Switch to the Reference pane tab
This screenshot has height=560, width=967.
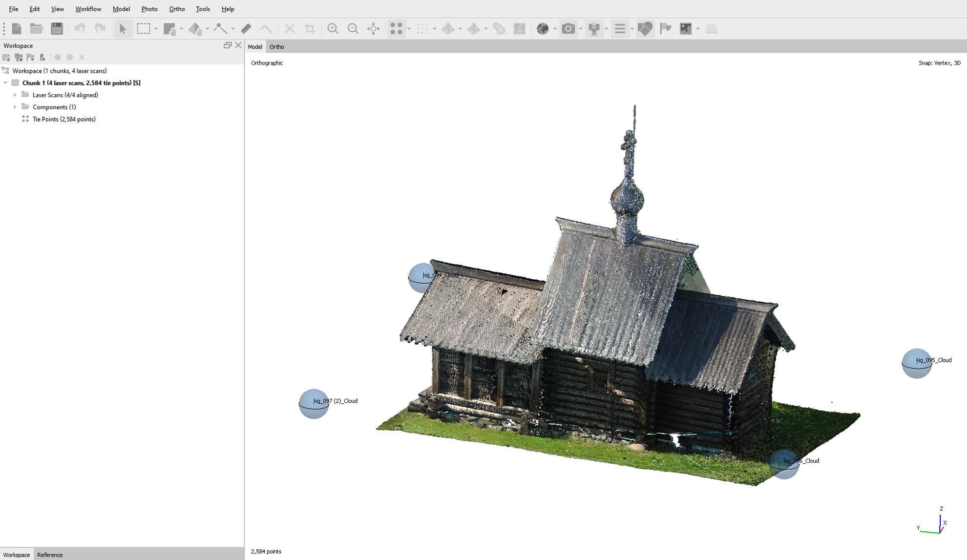pos(50,555)
